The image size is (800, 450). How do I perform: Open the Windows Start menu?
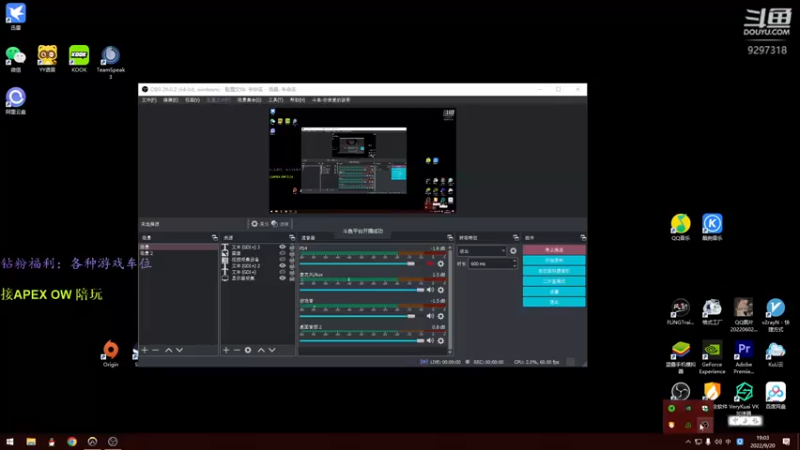click(x=10, y=442)
